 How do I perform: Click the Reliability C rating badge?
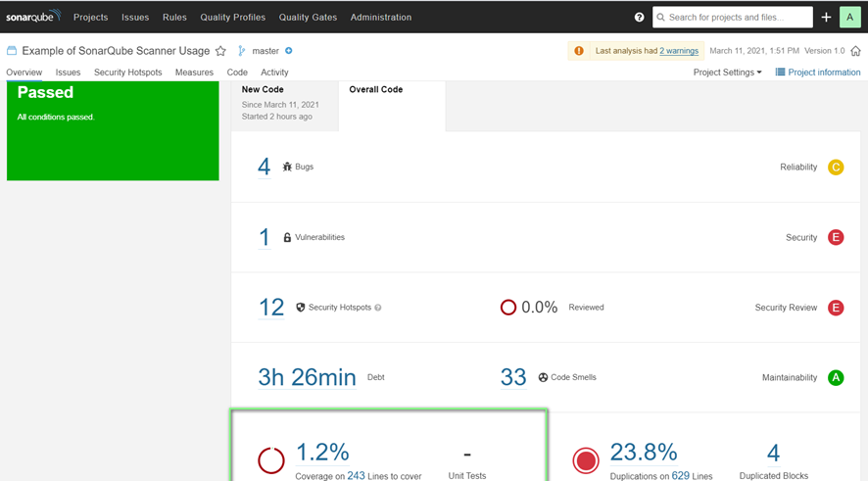point(836,168)
